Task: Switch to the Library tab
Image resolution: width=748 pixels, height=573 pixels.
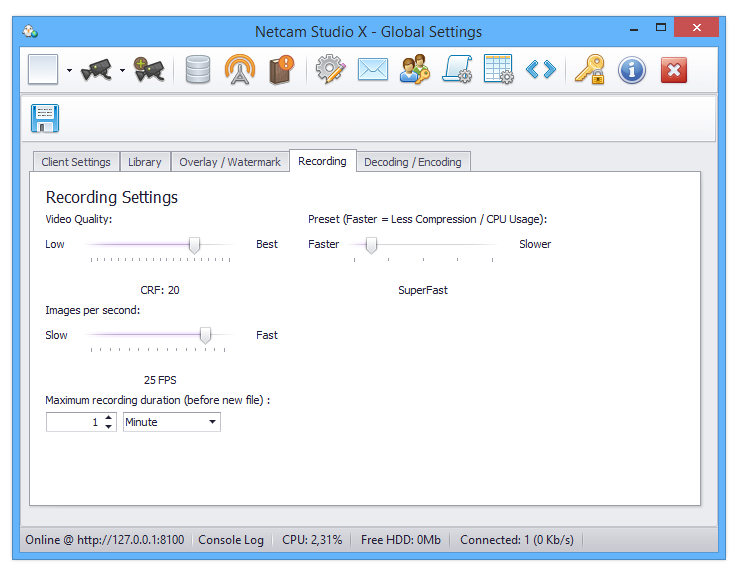Action: [145, 162]
